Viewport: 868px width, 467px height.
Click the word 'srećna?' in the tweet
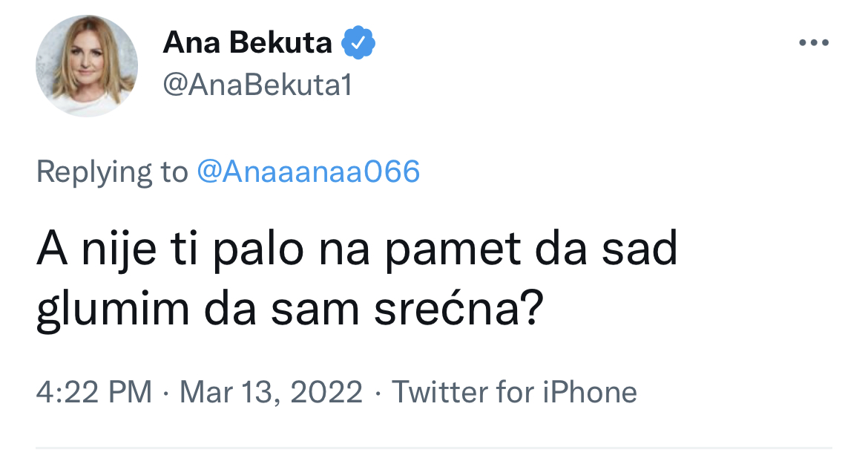coord(459,310)
